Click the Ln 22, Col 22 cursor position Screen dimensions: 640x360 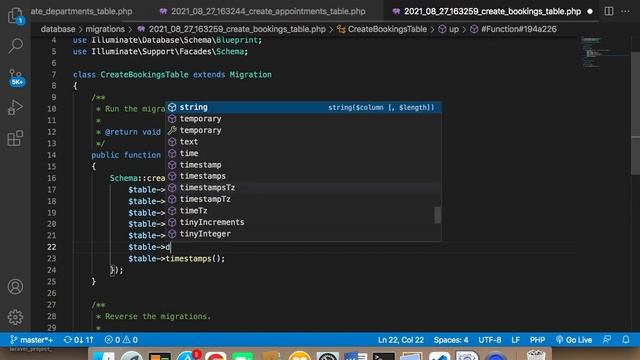pyautogui.click(x=400, y=340)
